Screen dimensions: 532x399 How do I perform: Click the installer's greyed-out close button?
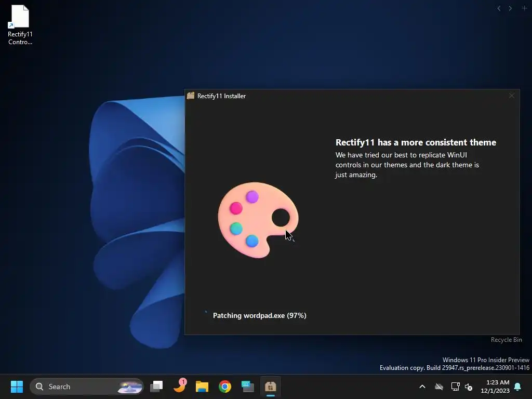coord(511,96)
